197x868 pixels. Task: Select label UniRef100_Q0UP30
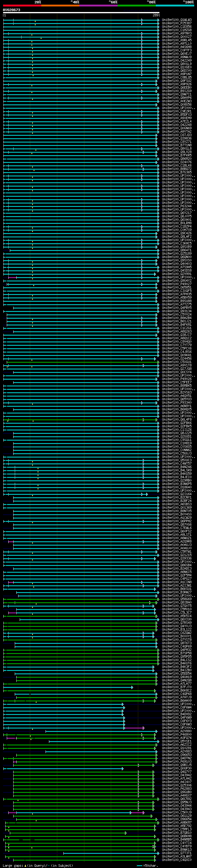pos(176,769)
